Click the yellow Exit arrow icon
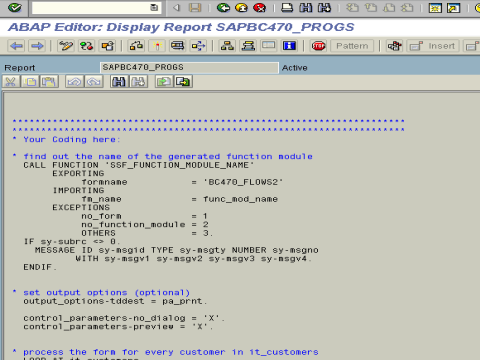Screen dimensions: 480x360 pos(241,7)
